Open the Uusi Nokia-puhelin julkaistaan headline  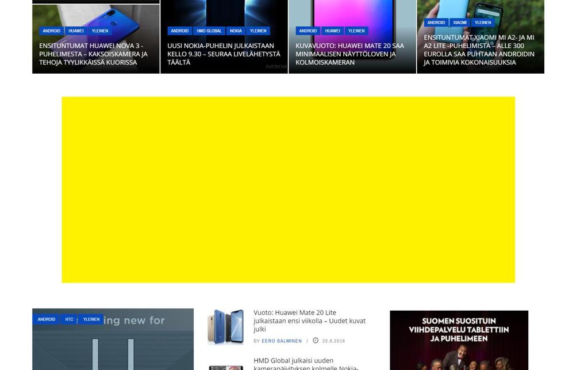coord(224,54)
